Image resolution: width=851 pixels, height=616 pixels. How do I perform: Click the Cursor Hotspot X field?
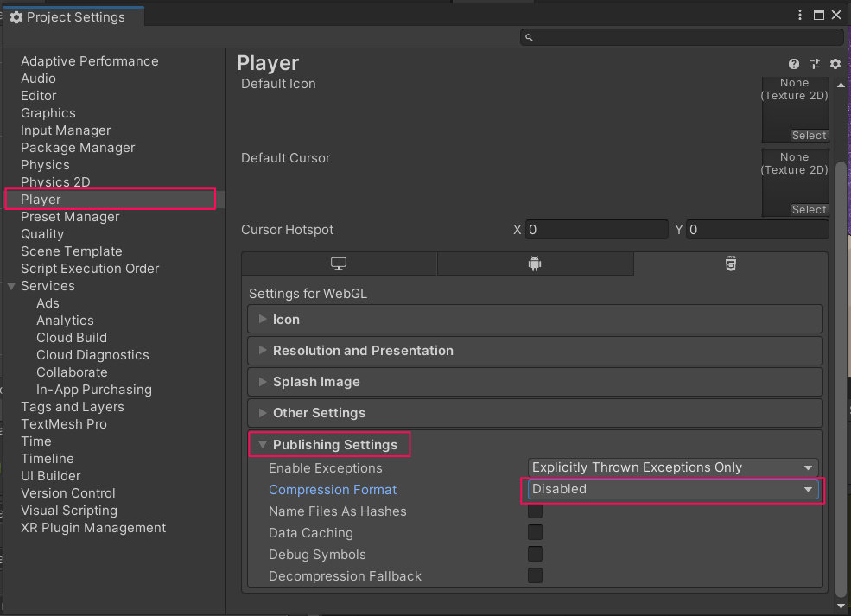(596, 230)
